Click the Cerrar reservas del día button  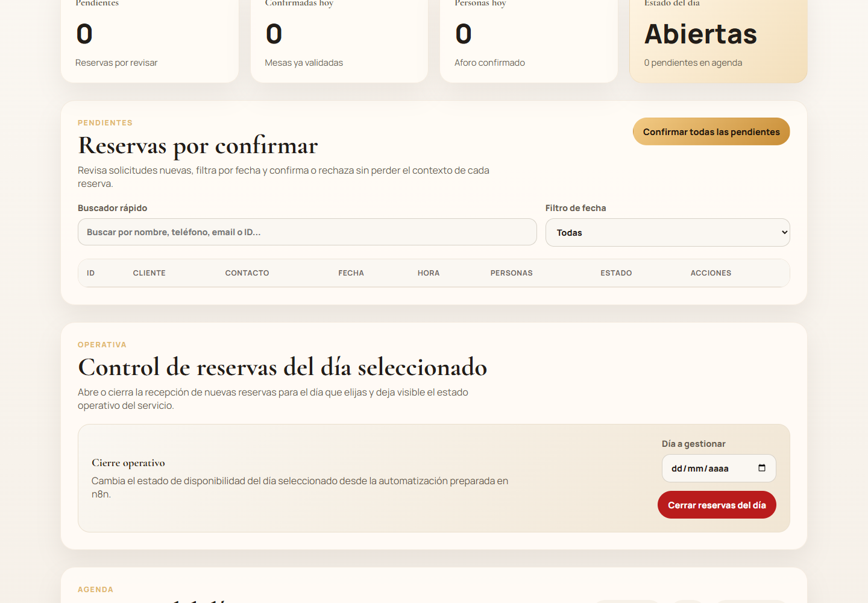pos(717,505)
